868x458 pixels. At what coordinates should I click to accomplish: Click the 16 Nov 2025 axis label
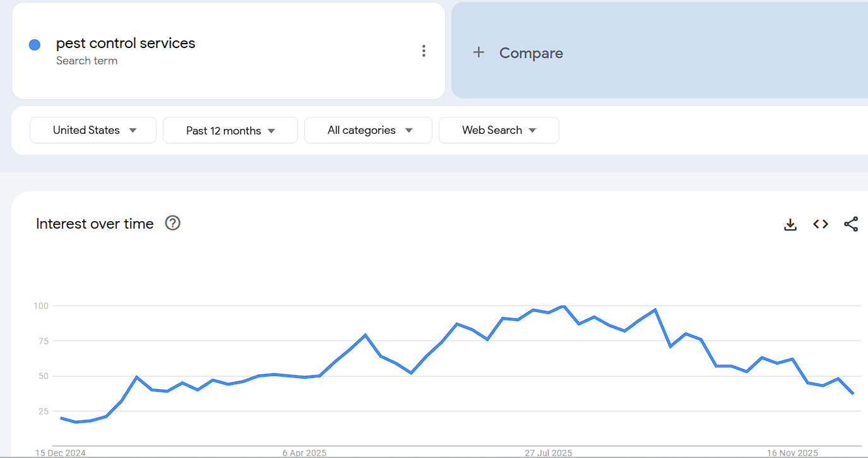pyautogui.click(x=792, y=453)
